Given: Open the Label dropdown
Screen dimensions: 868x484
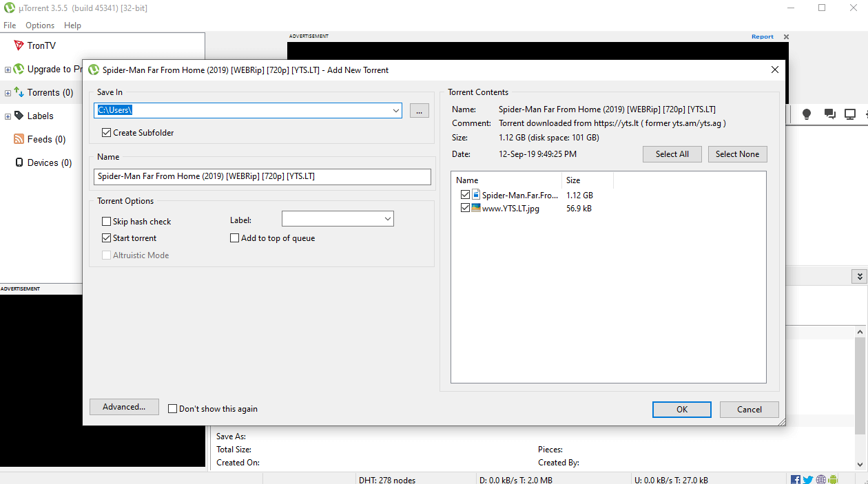Looking at the screenshot, I should pos(388,219).
